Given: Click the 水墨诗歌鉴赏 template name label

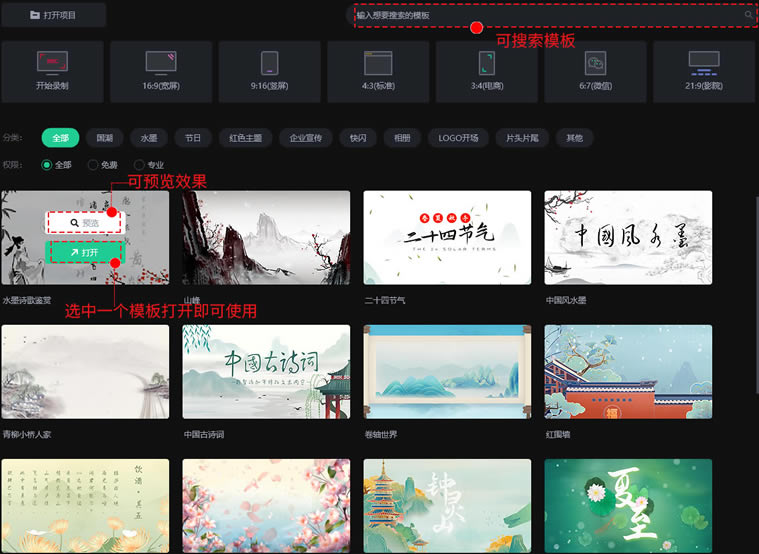Looking at the screenshot, I should pos(27,300).
